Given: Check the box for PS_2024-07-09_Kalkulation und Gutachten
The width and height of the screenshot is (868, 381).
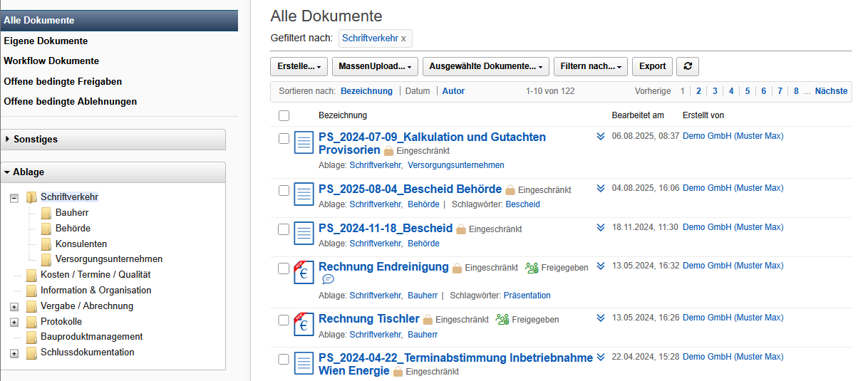Looking at the screenshot, I should [284, 138].
